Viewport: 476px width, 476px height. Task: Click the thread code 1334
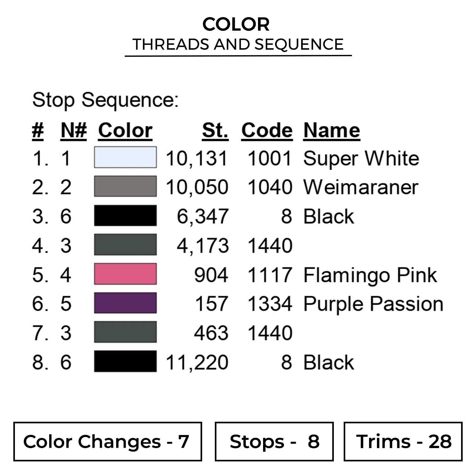coord(270,304)
